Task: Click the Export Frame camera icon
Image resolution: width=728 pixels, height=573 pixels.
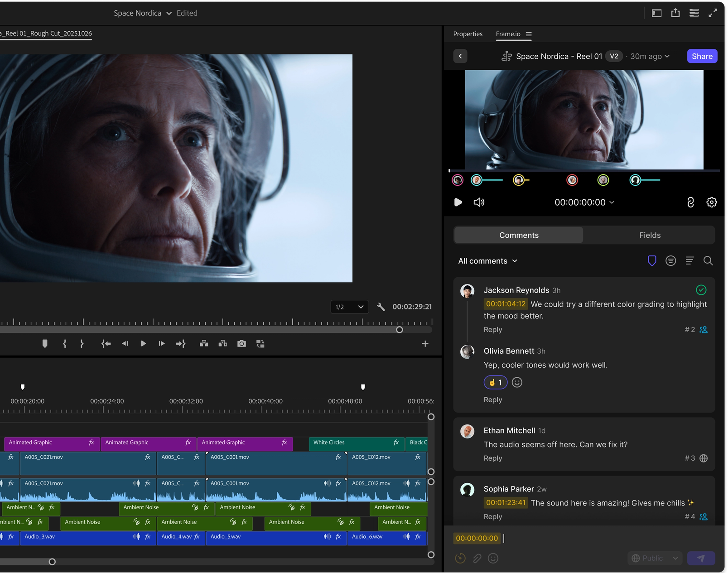Action: [x=241, y=344]
